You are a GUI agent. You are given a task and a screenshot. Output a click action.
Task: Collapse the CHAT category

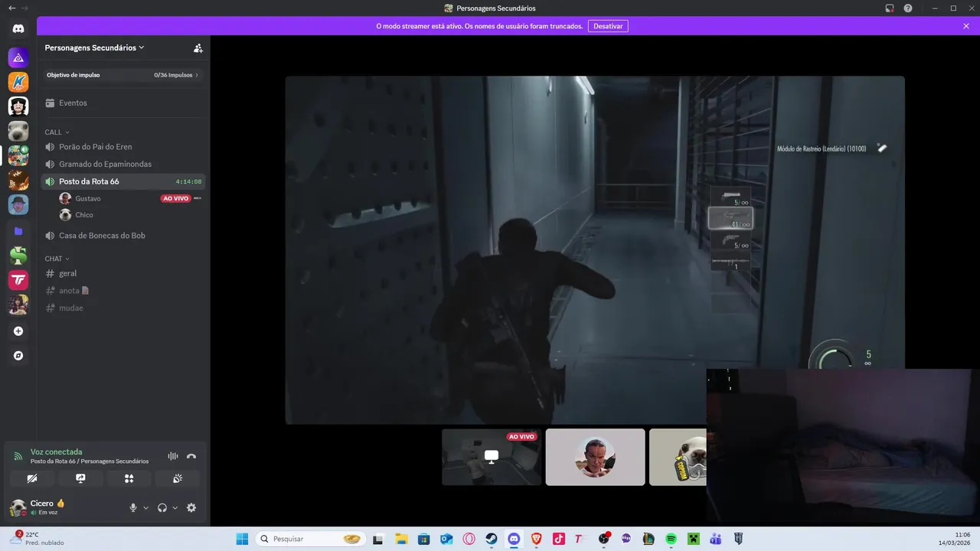(x=57, y=259)
